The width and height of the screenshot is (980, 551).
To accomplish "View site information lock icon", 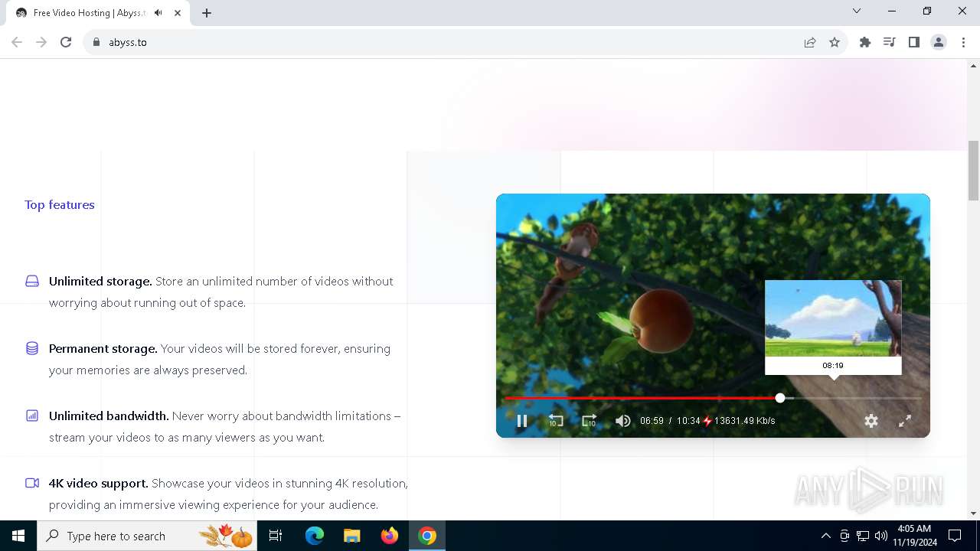I will click(96, 42).
